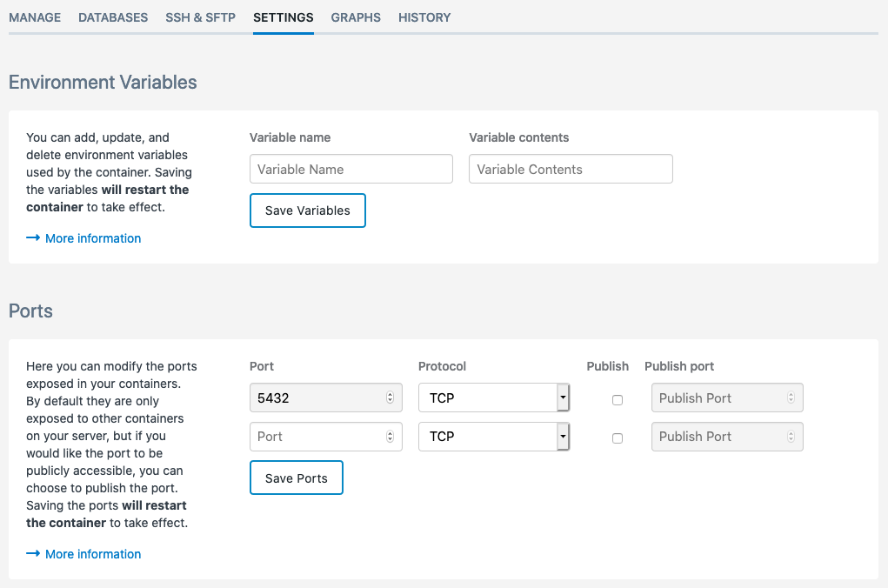Click the empty Port field on the second row
Screen dimensions: 888x588
coord(322,437)
